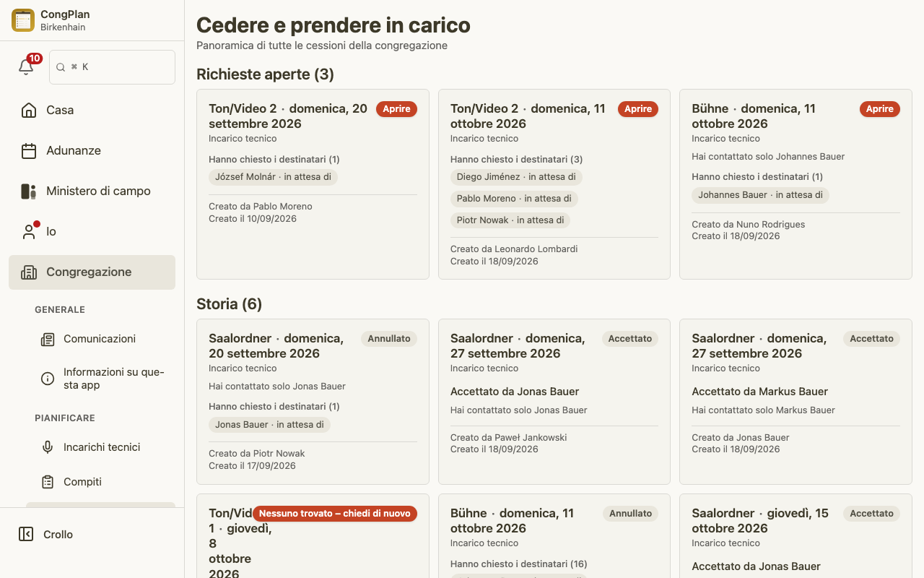Focus the search input field
This screenshot has height=578, width=924.
(x=112, y=67)
